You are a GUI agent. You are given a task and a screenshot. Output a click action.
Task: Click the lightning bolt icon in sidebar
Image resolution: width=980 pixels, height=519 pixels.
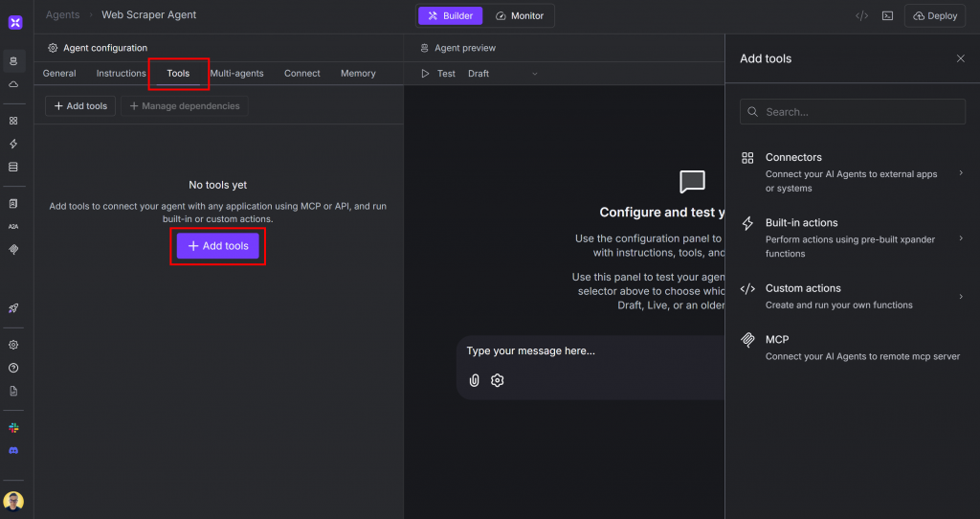tap(13, 144)
